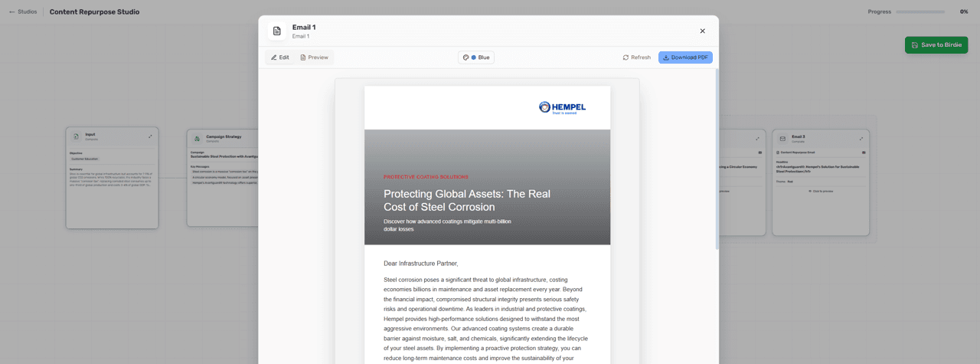This screenshot has width=980, height=364.
Task: Click the dialog's vertical scrollbar
Action: pyautogui.click(x=717, y=159)
